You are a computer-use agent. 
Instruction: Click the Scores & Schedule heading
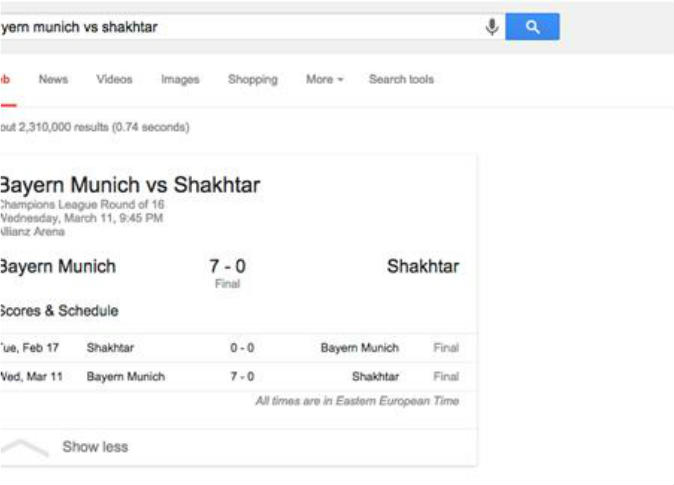(x=59, y=311)
